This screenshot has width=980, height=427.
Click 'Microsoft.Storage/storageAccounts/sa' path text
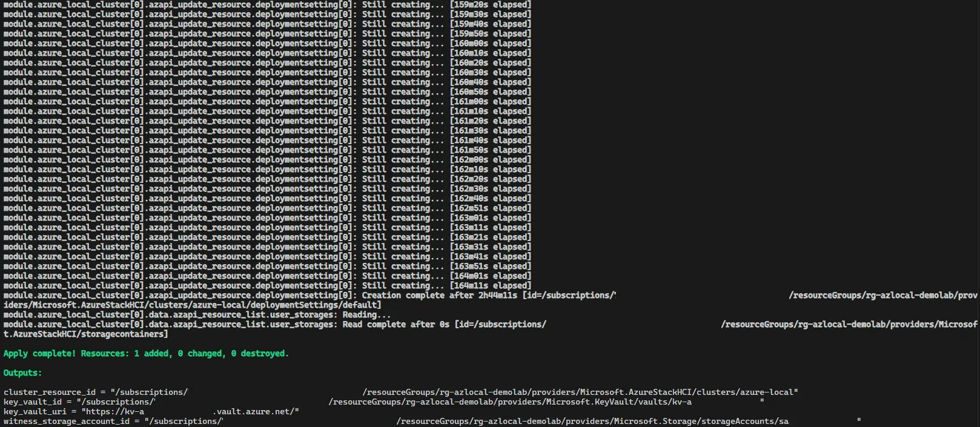[x=701, y=421]
